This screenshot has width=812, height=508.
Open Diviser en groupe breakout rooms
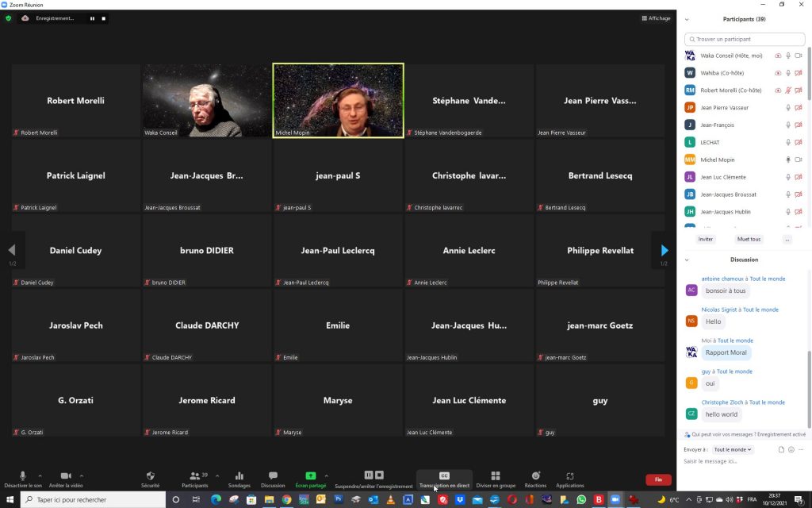pos(496,479)
